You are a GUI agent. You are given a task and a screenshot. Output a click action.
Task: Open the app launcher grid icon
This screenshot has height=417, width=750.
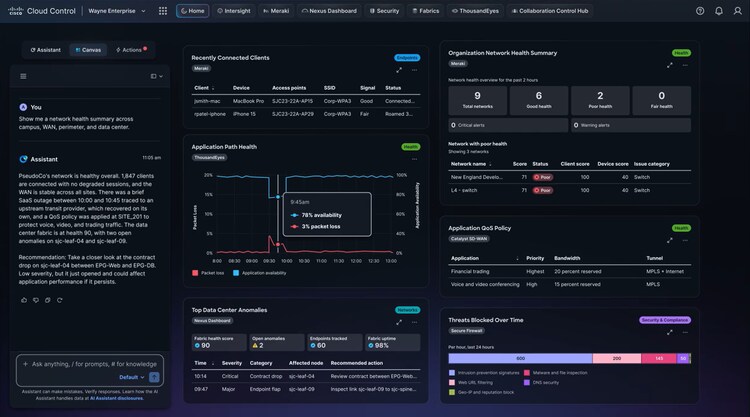(163, 11)
